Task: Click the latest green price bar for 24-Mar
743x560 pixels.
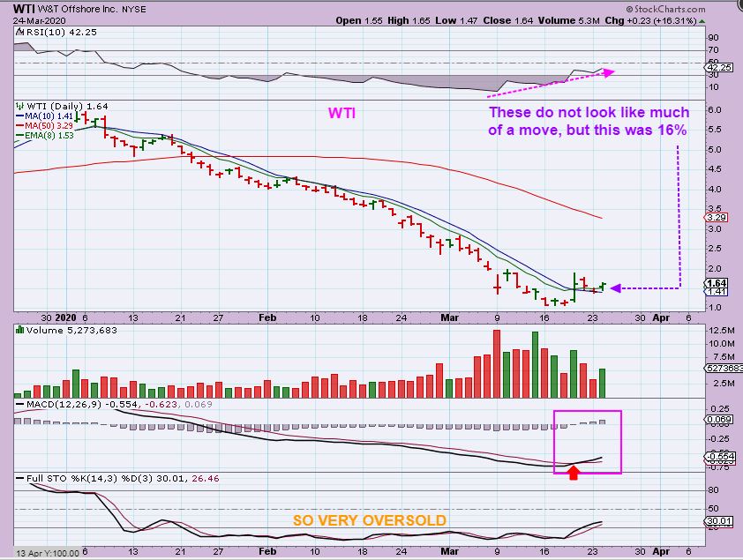Action: 603,287
